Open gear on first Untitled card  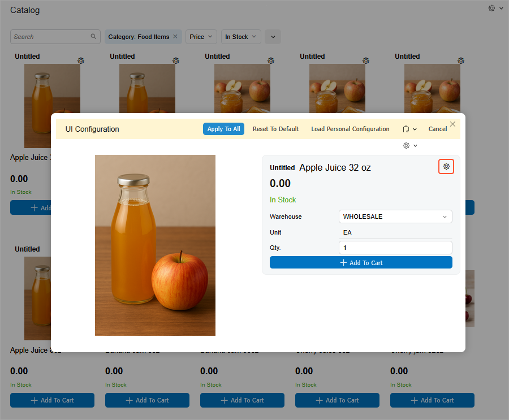tap(81, 60)
